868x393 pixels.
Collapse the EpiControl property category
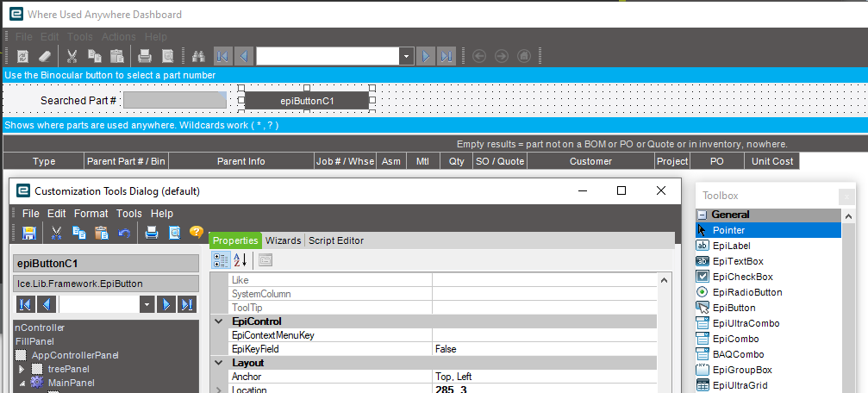220,321
